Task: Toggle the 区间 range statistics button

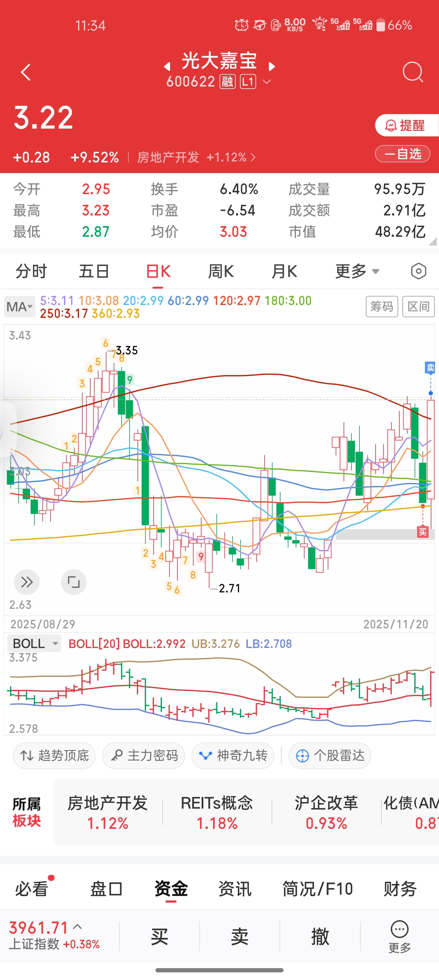Action: [x=419, y=306]
